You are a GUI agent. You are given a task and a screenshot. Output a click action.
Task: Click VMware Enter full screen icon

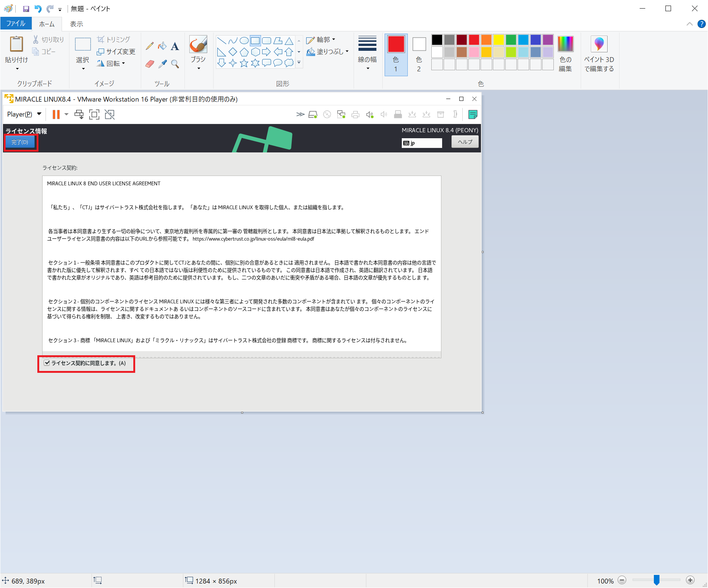pos(94,114)
